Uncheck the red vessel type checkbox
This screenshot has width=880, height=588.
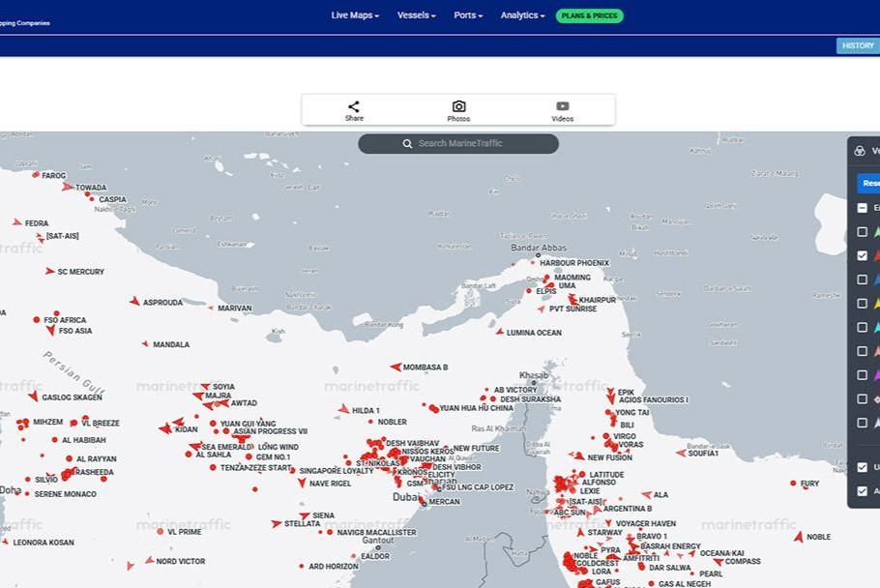[862, 255]
